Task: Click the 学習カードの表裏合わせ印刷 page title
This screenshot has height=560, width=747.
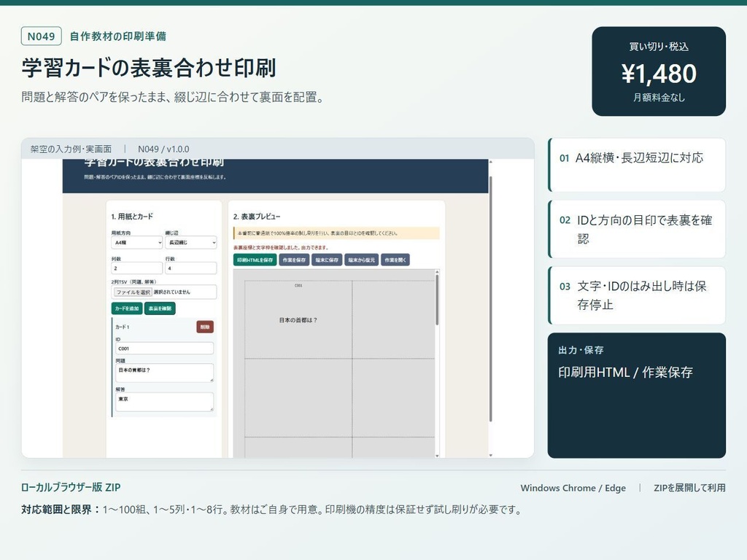Action: (x=149, y=68)
